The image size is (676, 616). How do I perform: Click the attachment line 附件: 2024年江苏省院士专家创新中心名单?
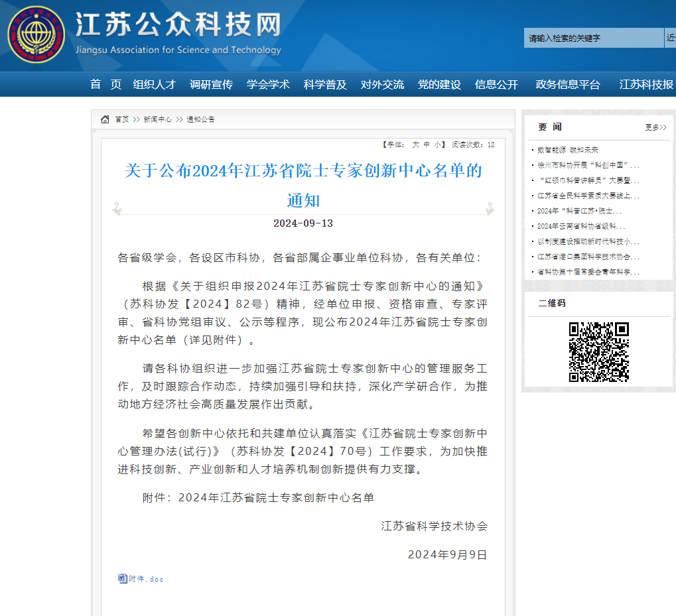tap(258, 497)
